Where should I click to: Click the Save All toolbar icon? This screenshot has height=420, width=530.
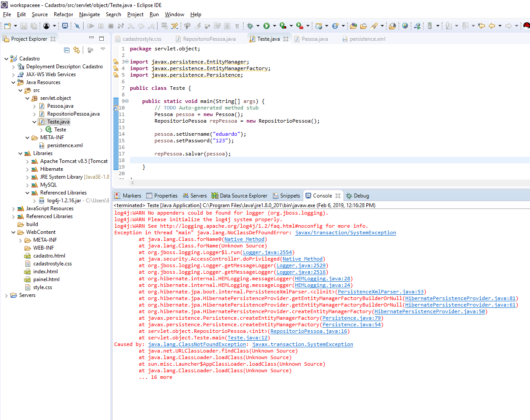tap(34, 26)
